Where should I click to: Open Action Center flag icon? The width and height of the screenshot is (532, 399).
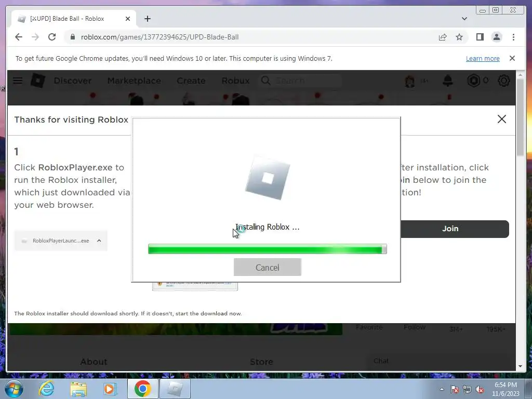click(x=455, y=389)
